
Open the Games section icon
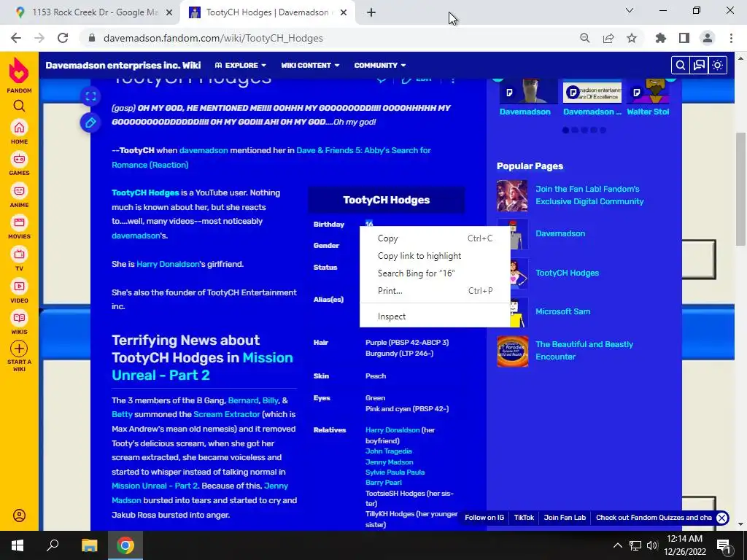(x=19, y=159)
